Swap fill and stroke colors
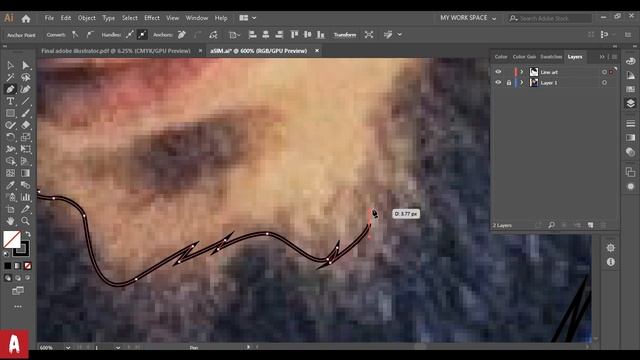 [x=28, y=234]
